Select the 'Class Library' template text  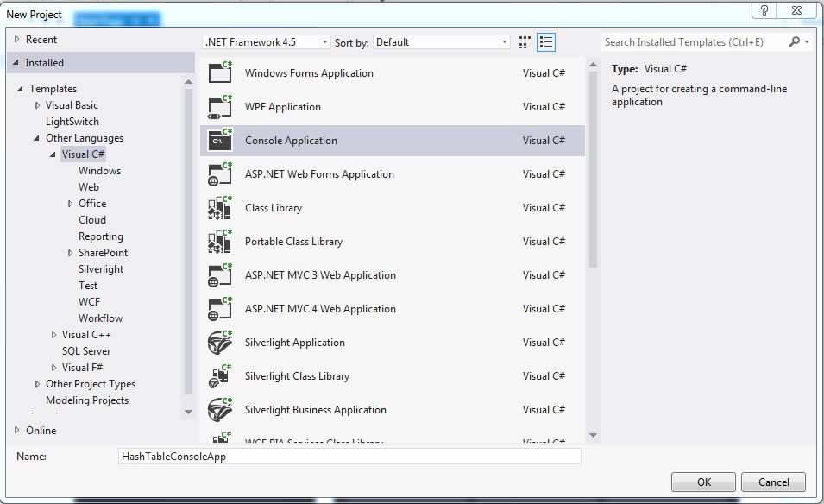coord(274,208)
